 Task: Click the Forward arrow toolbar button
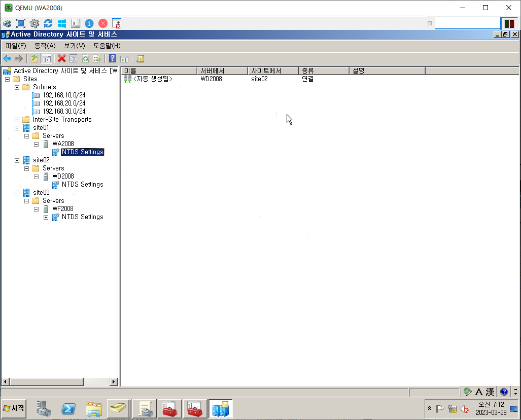click(19, 59)
